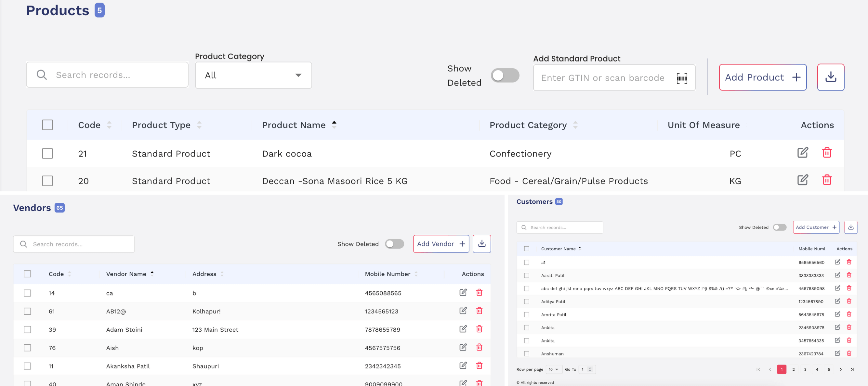
Task: Open the Product Category dropdown
Action: 253,75
